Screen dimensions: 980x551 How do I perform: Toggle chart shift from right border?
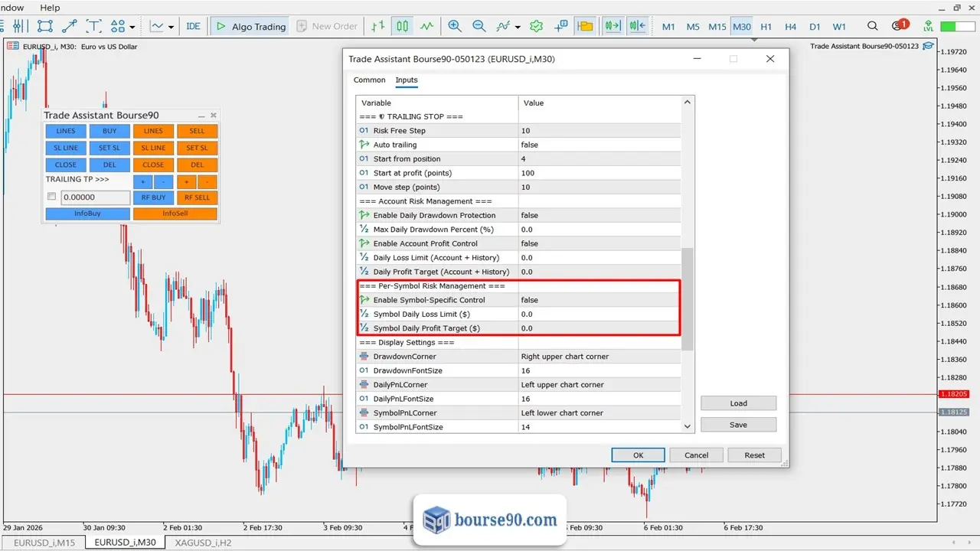637,26
